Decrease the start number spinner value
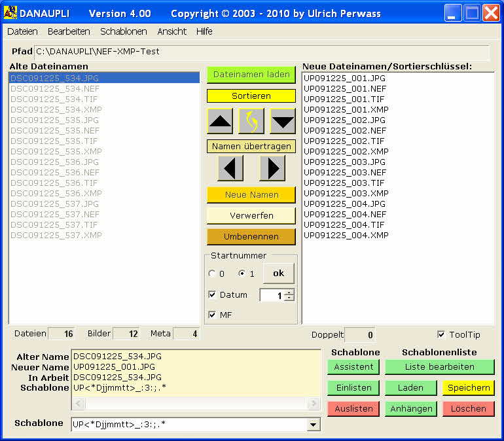The width and height of the screenshot is (504, 441). point(289,298)
